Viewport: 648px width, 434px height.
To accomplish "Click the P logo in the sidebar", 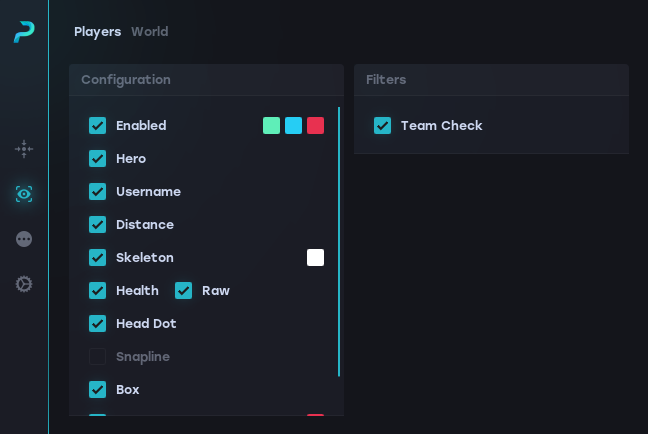I will coord(24,32).
